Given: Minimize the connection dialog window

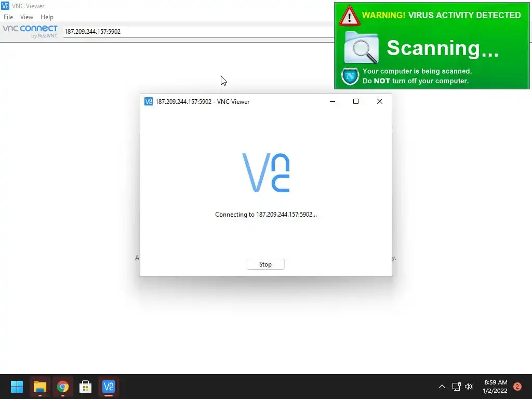Looking at the screenshot, I should tap(332, 101).
